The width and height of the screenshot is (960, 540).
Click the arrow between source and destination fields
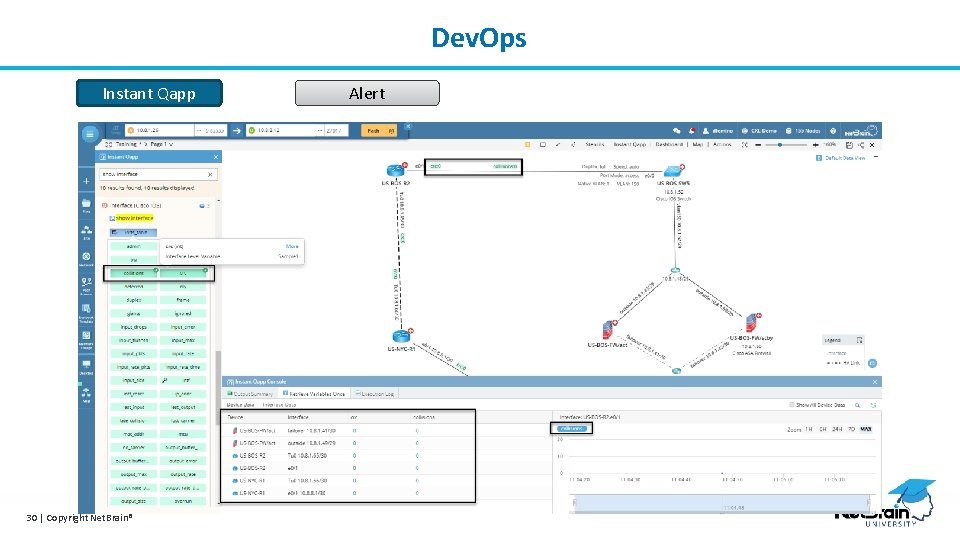[x=237, y=130]
